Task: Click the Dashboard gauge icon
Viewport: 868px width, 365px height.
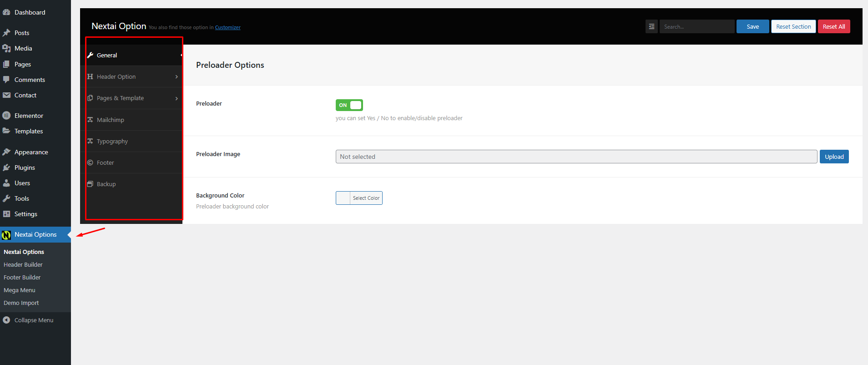Action: (6, 12)
